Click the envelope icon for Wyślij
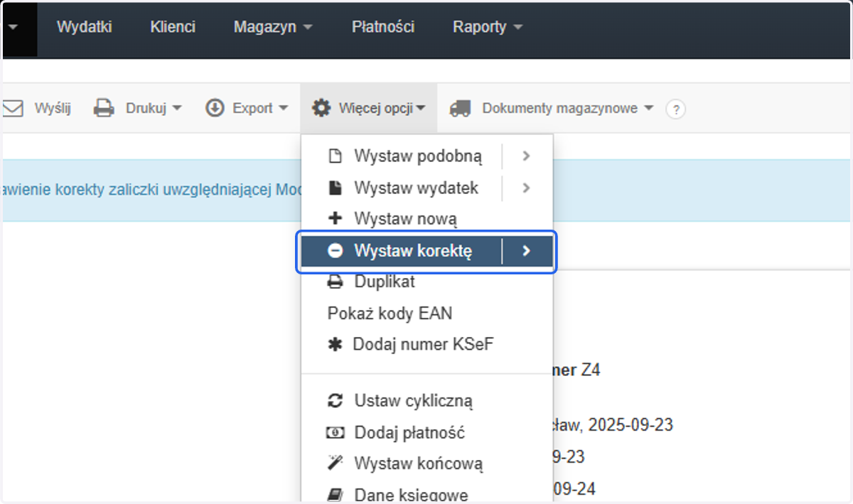 click(14, 109)
